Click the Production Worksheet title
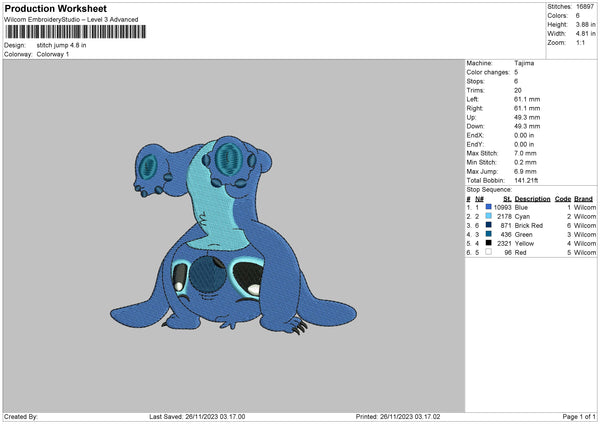The height and width of the screenshot is (424, 600). coord(55,9)
